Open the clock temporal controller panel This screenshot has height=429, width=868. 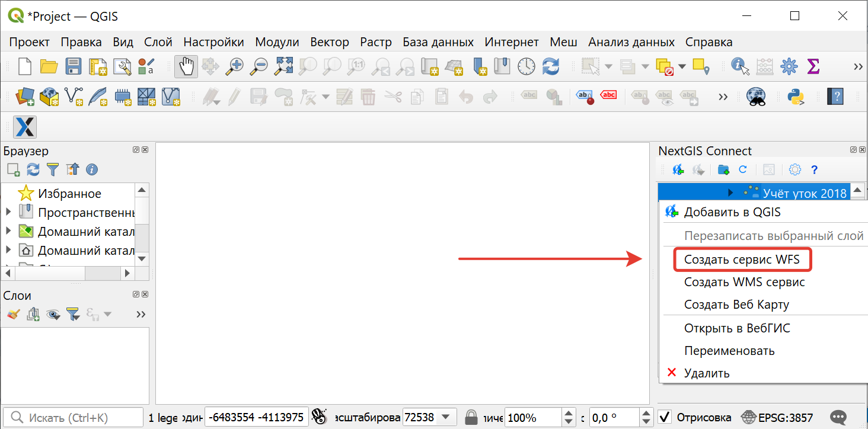pos(526,66)
